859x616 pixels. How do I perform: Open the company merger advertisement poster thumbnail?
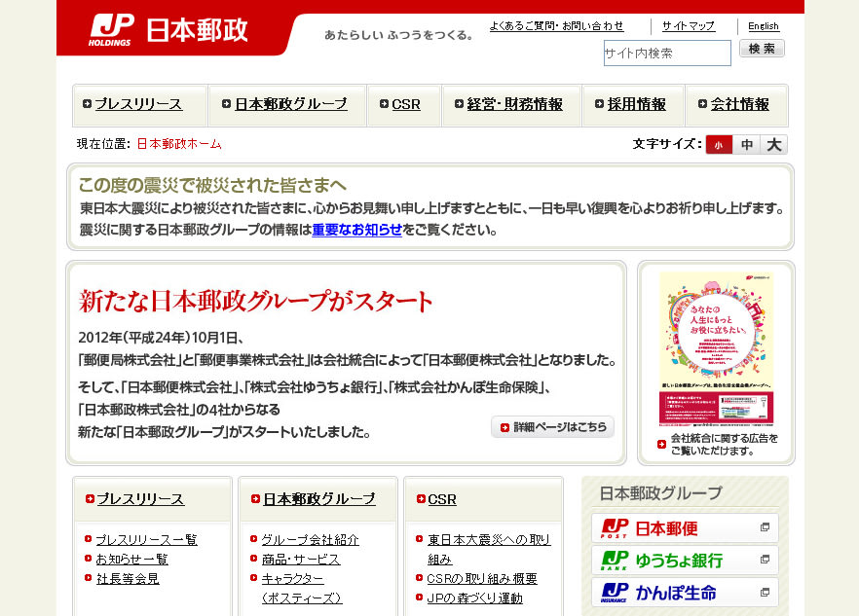(x=717, y=349)
